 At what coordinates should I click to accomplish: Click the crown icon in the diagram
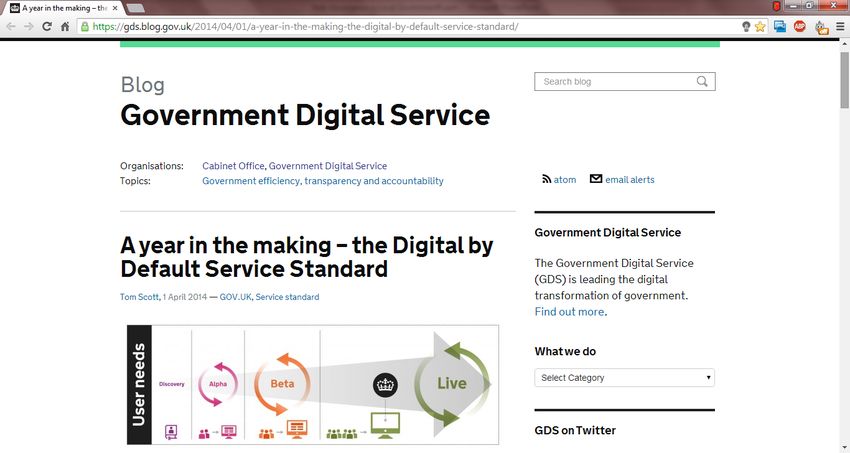click(385, 385)
